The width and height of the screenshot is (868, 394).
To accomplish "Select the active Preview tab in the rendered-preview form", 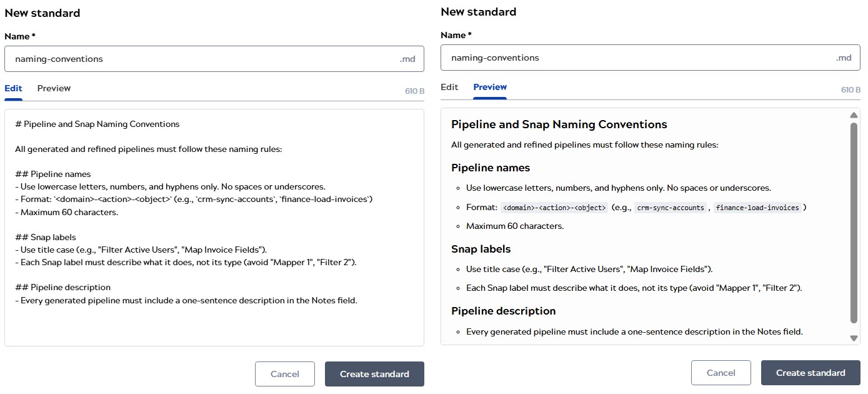I will pos(490,87).
